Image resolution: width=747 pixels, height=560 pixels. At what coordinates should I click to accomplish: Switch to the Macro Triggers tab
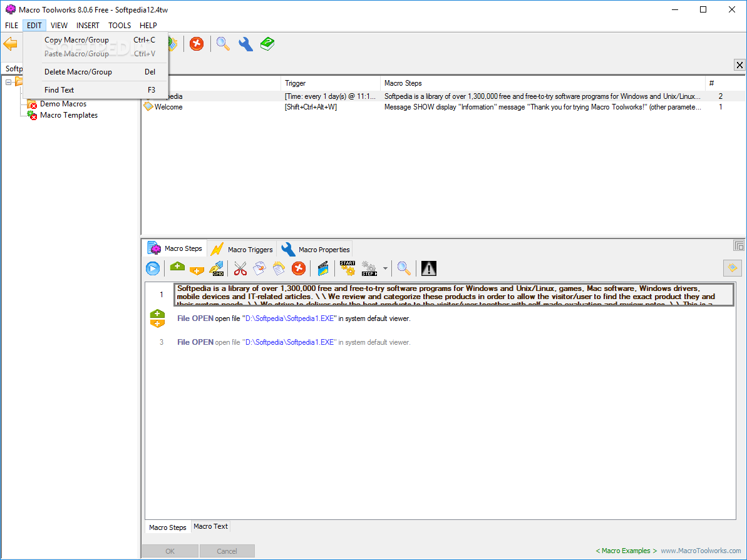(242, 249)
